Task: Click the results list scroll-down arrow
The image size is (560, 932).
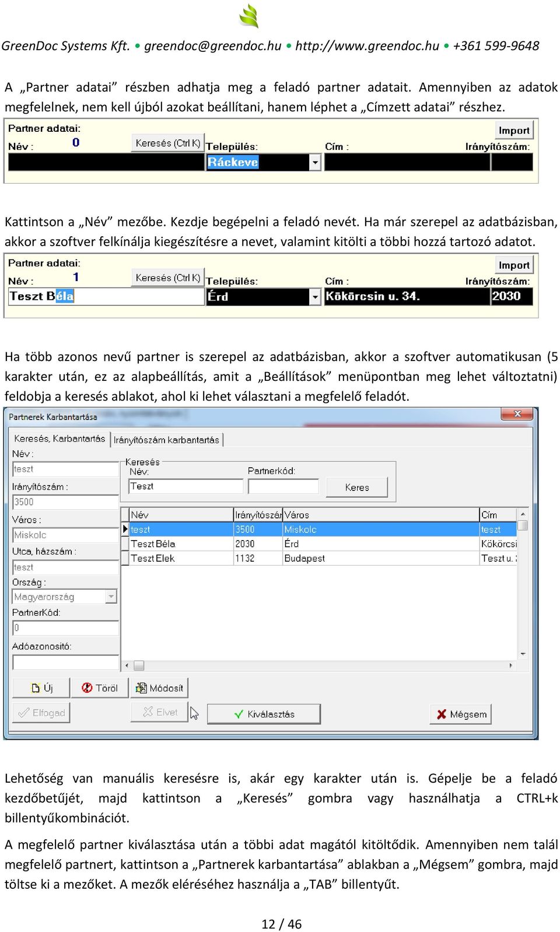Action: point(523,654)
